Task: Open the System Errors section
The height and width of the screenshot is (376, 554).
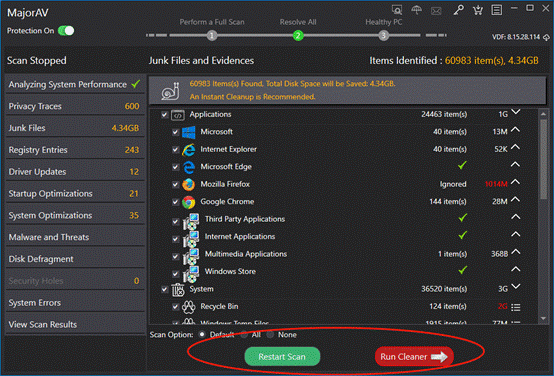Action: click(75, 303)
